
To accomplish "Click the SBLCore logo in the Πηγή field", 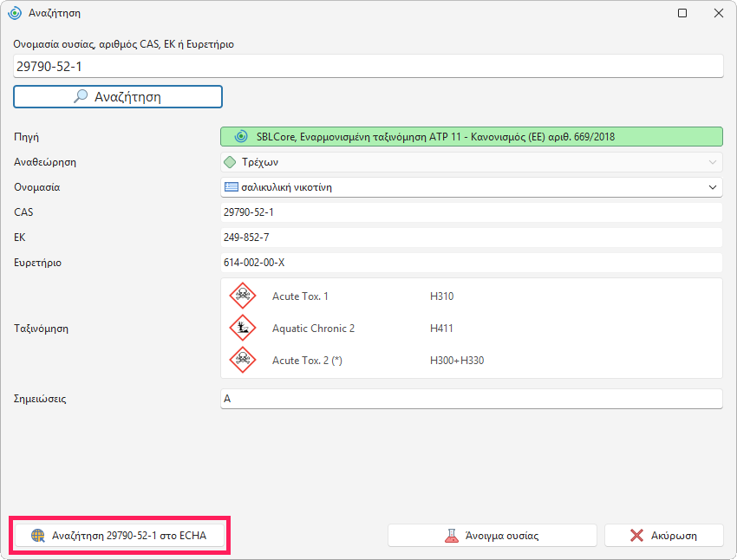I will click(x=241, y=137).
